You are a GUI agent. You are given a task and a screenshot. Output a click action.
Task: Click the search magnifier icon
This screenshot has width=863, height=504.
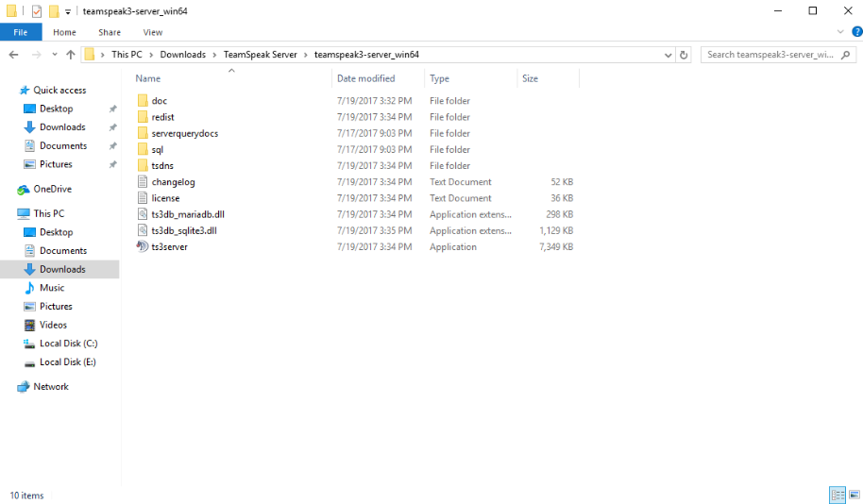pos(846,55)
